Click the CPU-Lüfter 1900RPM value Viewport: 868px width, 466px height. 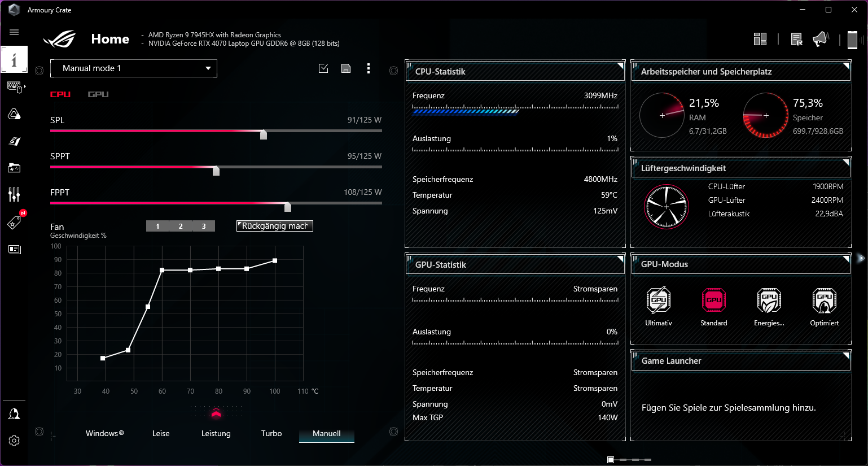(828, 186)
